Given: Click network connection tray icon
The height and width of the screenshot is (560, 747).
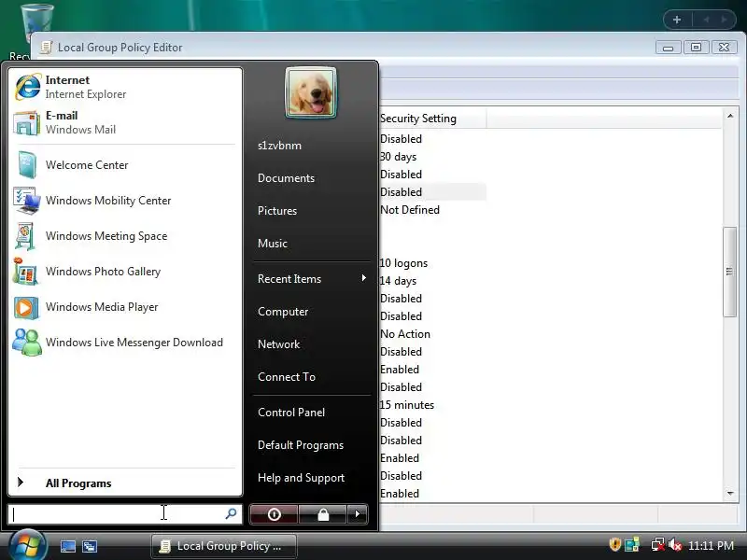Looking at the screenshot, I should tap(658, 544).
